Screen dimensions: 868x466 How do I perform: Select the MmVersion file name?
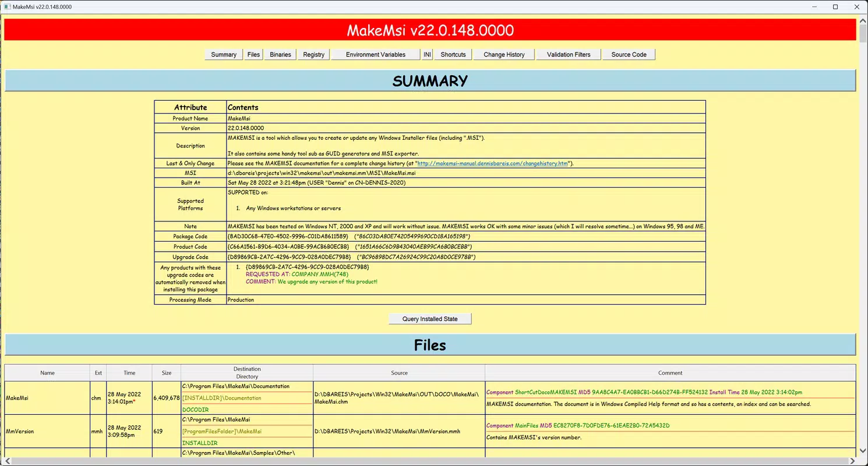click(x=20, y=432)
